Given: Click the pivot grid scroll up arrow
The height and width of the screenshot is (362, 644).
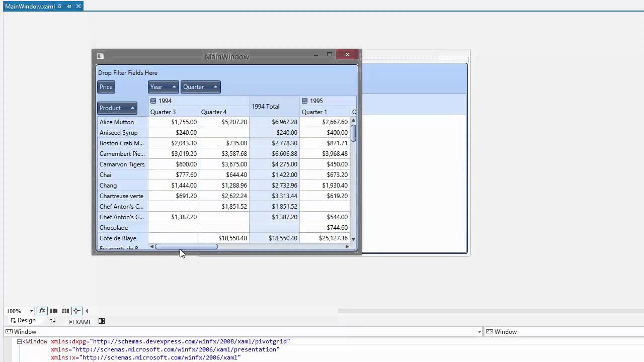Looking at the screenshot, I should click(353, 120).
